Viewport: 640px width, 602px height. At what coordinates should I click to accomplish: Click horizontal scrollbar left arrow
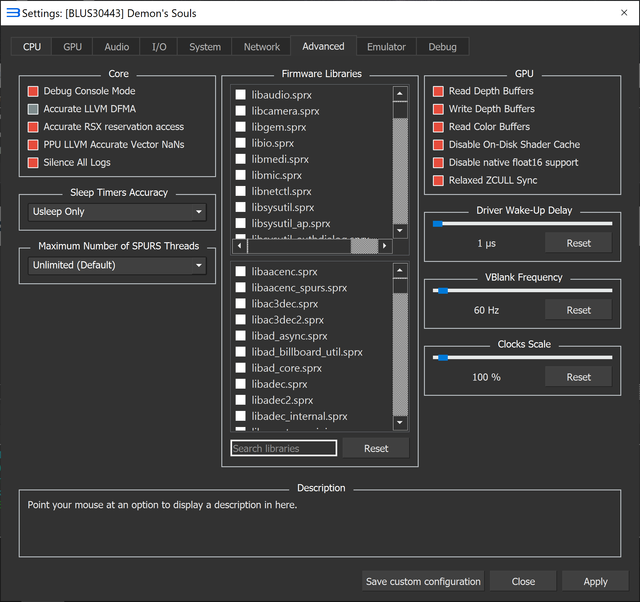pos(240,246)
